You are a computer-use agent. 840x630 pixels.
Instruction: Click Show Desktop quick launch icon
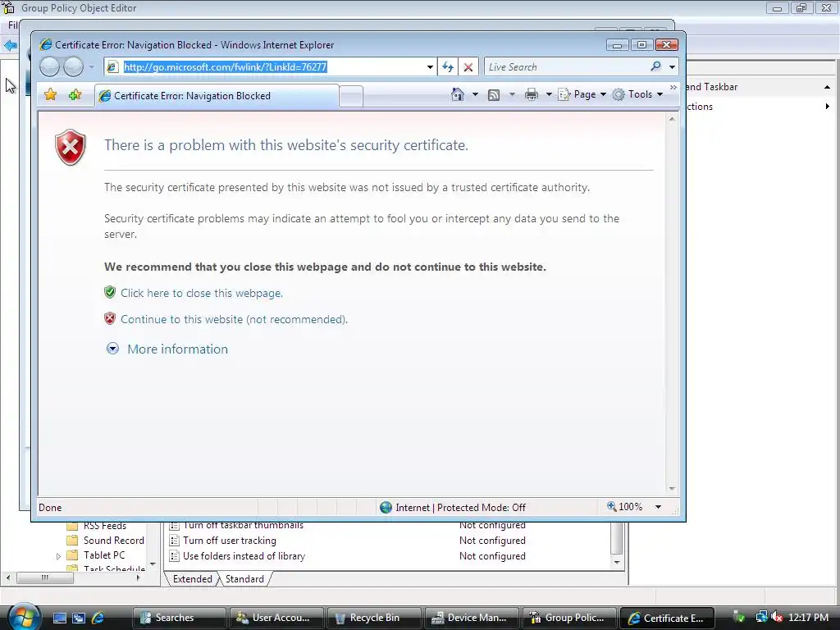pos(59,618)
